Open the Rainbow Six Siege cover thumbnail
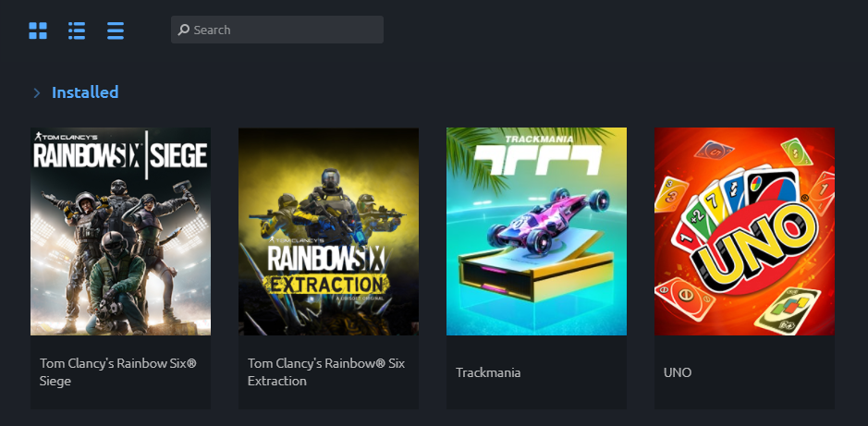Screen dimensions: 868x426 [x=121, y=231]
